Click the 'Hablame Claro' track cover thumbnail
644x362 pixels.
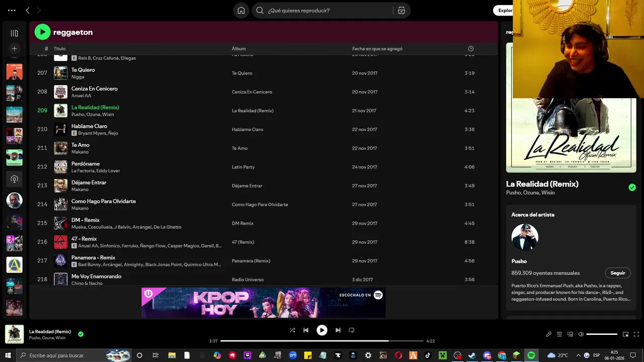(x=60, y=129)
